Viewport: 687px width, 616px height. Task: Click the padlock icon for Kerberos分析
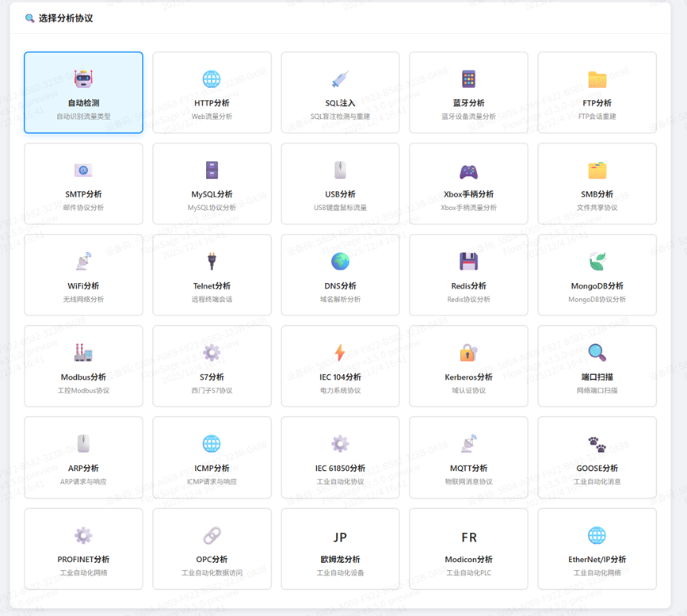pyautogui.click(x=468, y=353)
